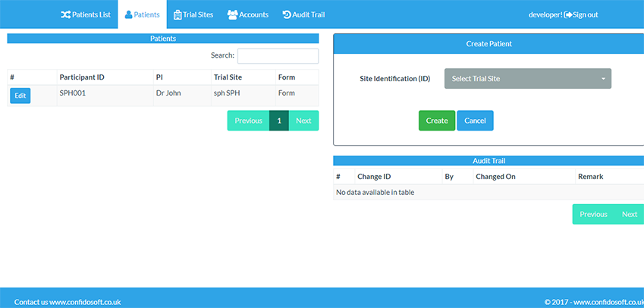Click the Accounts group icon
This screenshot has height=308, width=644.
coord(232,14)
